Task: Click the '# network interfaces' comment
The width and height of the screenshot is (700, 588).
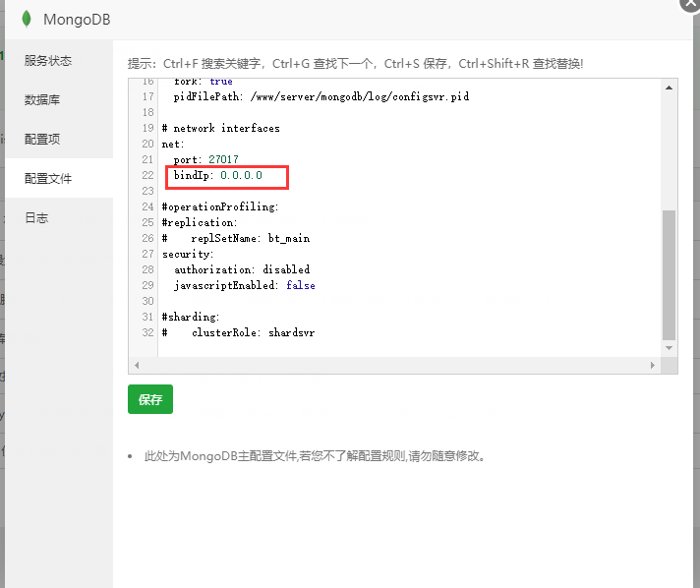Action: (220, 128)
